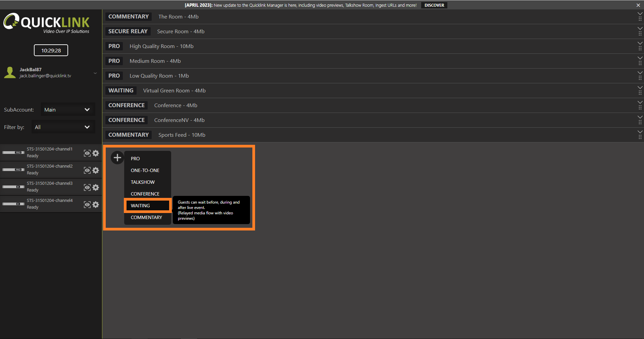Select the Low Quality Room - 1Mb text
Screen dimensions: 644x339
coord(159,76)
